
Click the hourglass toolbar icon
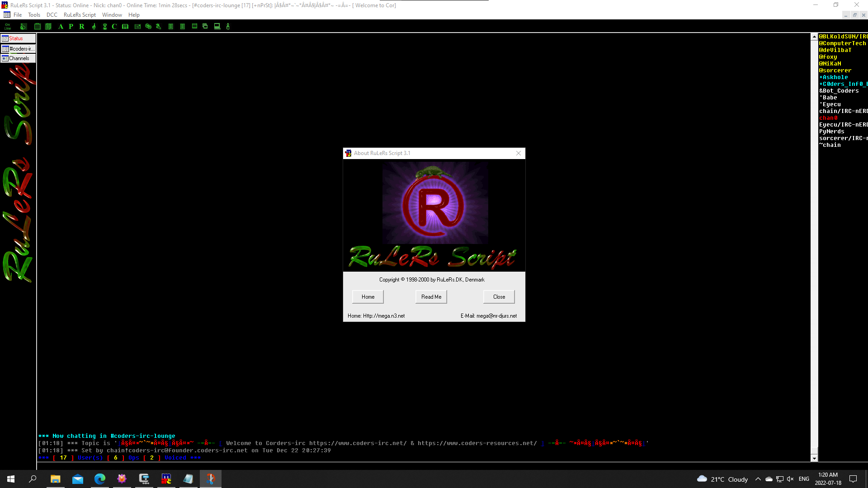click(105, 26)
